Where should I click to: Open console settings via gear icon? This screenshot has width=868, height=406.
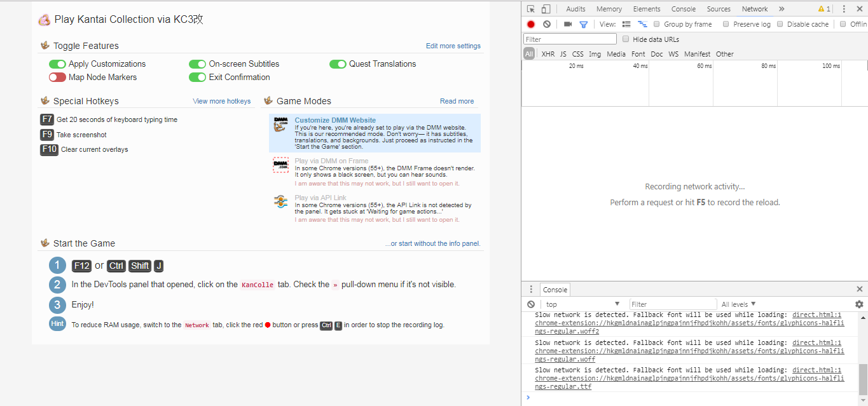(858, 304)
